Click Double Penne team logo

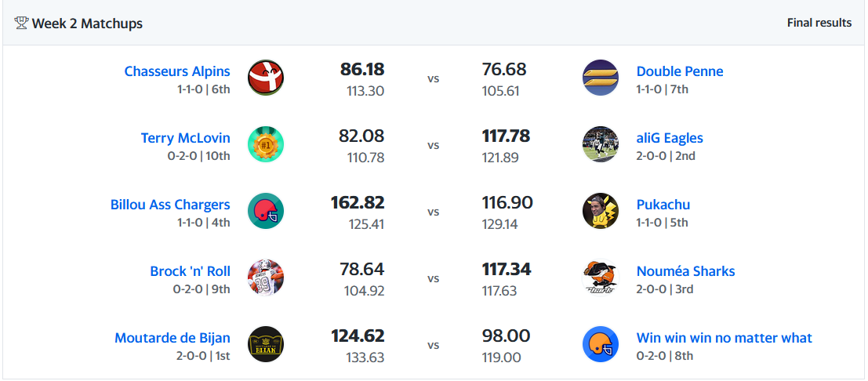(601, 78)
